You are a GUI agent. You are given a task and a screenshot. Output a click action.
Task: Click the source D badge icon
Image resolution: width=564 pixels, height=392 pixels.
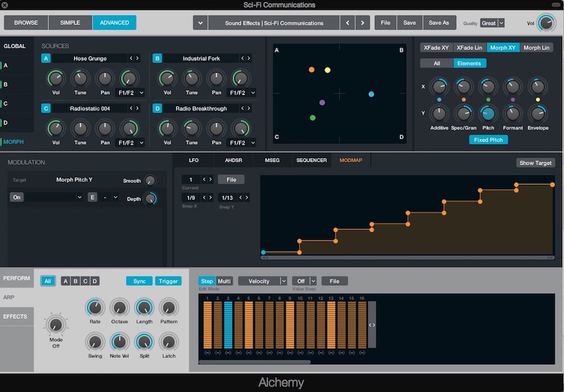coord(157,108)
